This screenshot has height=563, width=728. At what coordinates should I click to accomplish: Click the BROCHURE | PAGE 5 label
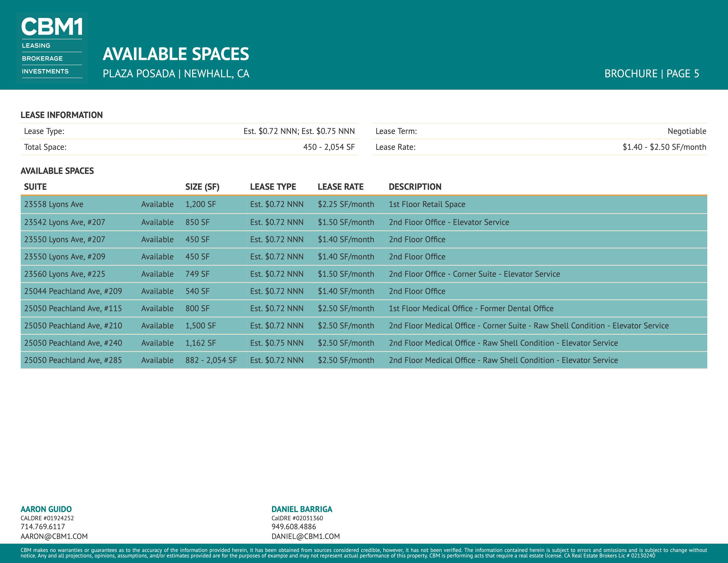click(651, 74)
